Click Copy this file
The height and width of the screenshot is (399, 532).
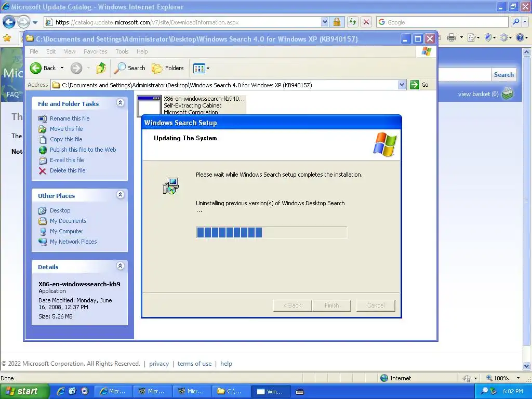point(66,139)
